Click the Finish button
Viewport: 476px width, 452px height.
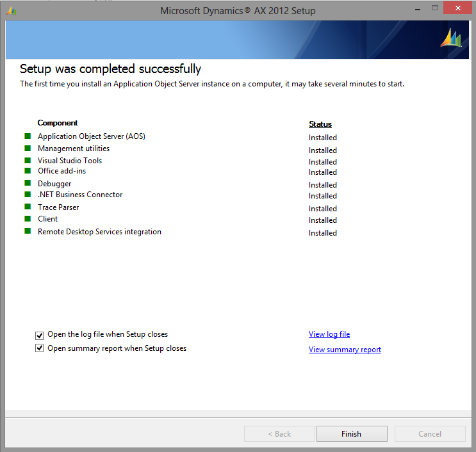click(x=352, y=434)
